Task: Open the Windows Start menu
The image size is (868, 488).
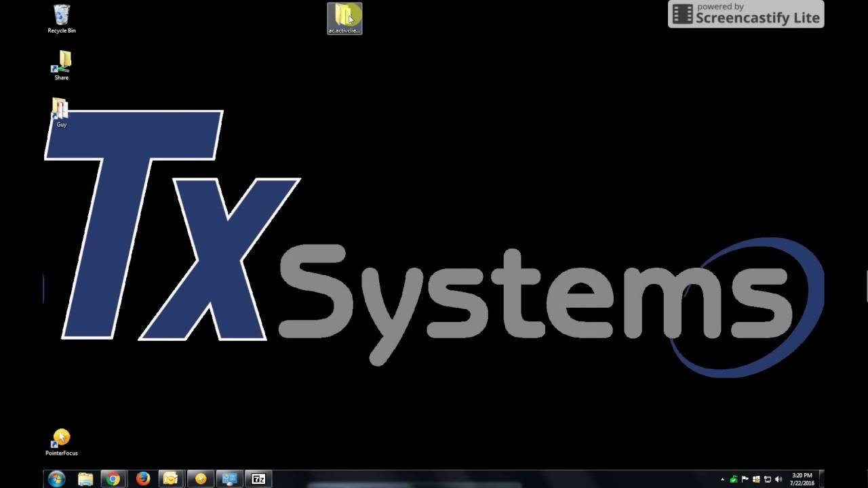Action: click(x=56, y=479)
